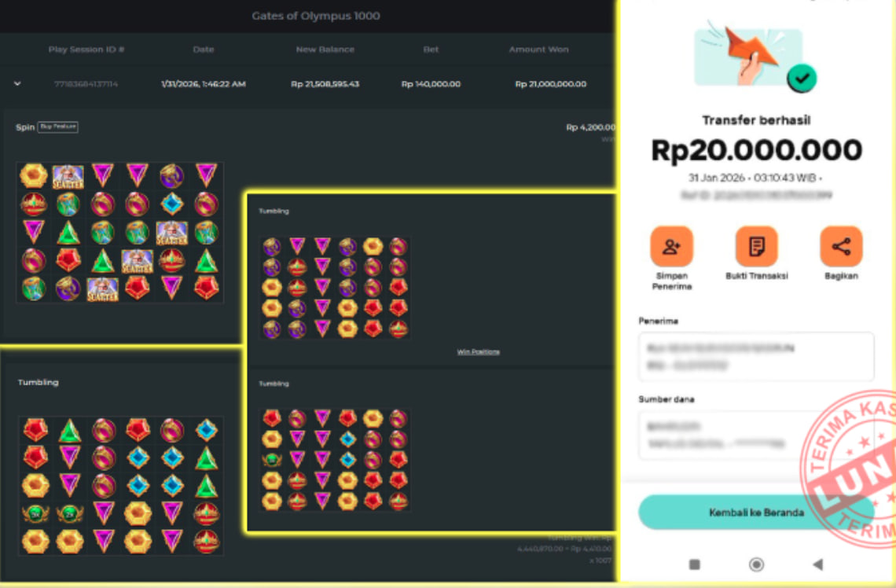Select the New Balance column header
Screen dimensions: 896x588
click(325, 50)
